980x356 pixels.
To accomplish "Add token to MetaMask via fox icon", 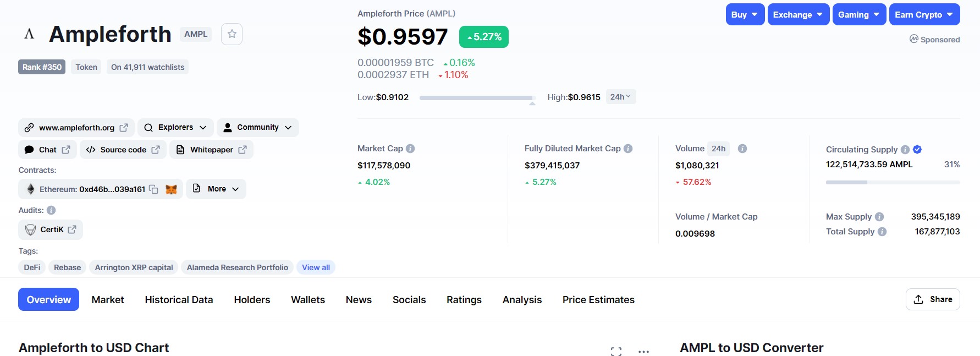I will click(172, 189).
